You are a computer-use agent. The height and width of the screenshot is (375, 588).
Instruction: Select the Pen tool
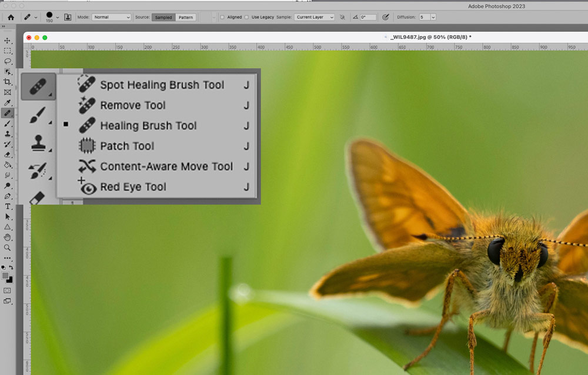coord(7,196)
